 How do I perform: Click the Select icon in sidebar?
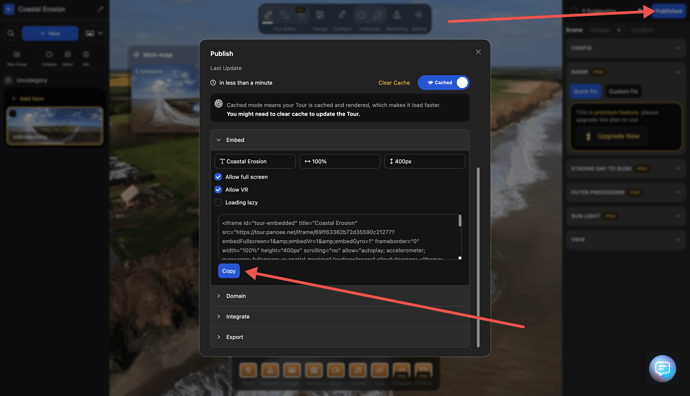click(68, 58)
